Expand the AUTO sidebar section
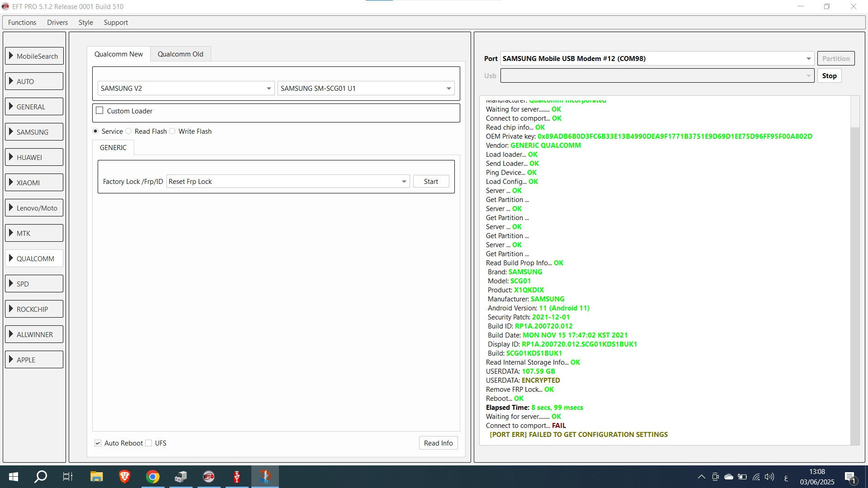 (34, 81)
